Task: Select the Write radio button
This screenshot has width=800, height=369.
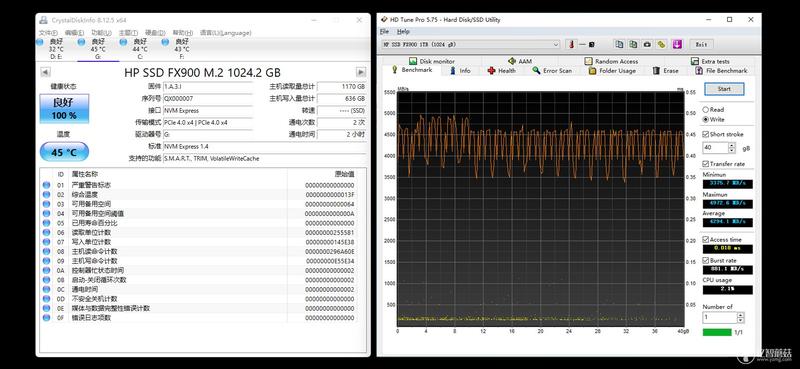Action: pyautogui.click(x=706, y=119)
